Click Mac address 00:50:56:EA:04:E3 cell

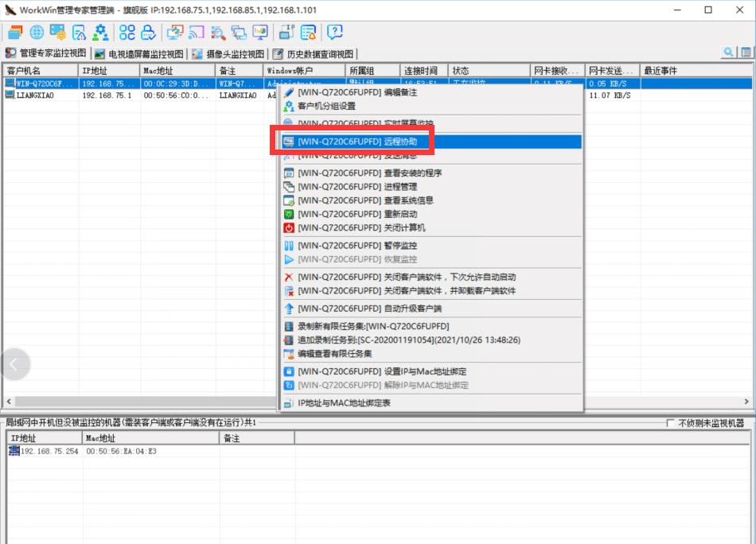pos(122,452)
